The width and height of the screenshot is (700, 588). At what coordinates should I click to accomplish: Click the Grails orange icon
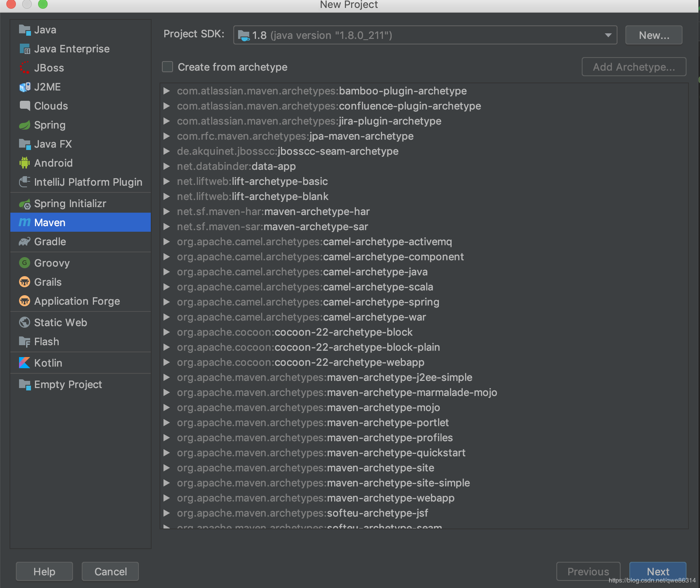[25, 282]
